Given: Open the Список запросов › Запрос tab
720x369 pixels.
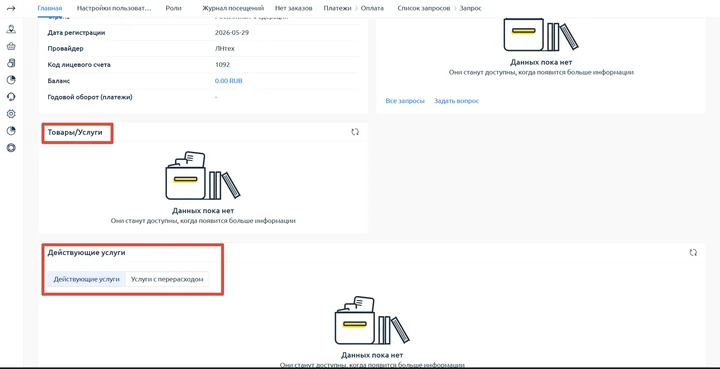Looking at the screenshot, I should (x=439, y=8).
